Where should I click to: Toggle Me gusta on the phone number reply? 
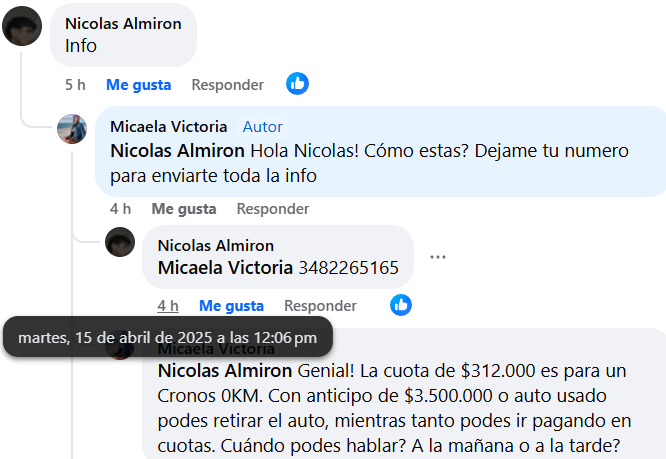(231, 306)
